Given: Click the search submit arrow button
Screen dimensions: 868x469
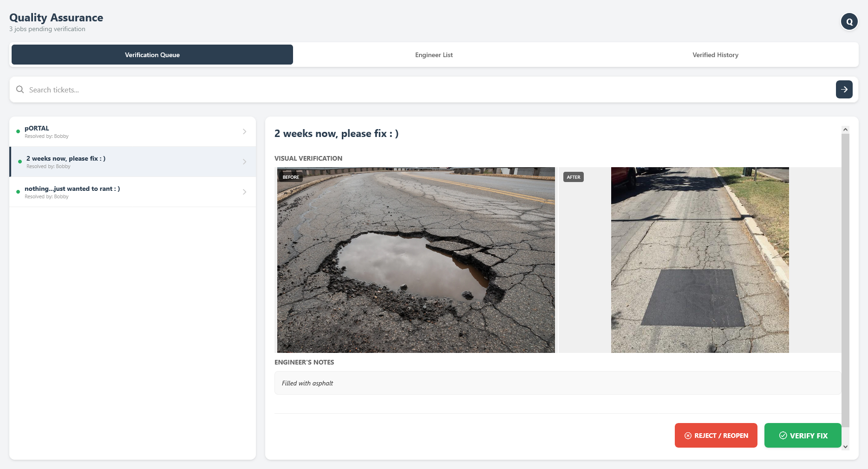Looking at the screenshot, I should tap(844, 89).
